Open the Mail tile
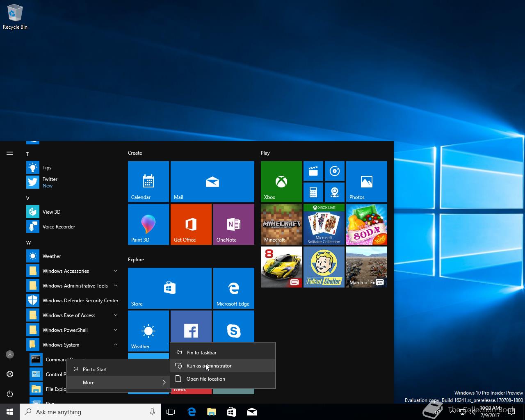525x420 pixels. tap(212, 182)
